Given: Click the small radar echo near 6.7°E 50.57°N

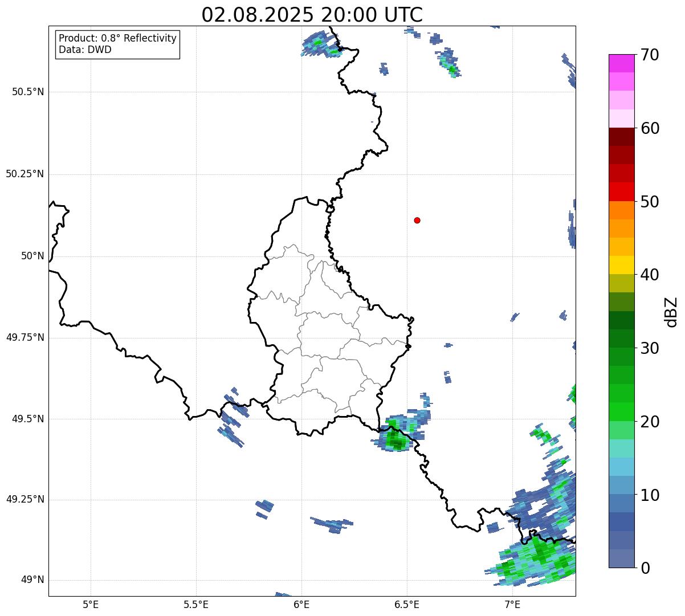Looking at the screenshot, I should [450, 63].
